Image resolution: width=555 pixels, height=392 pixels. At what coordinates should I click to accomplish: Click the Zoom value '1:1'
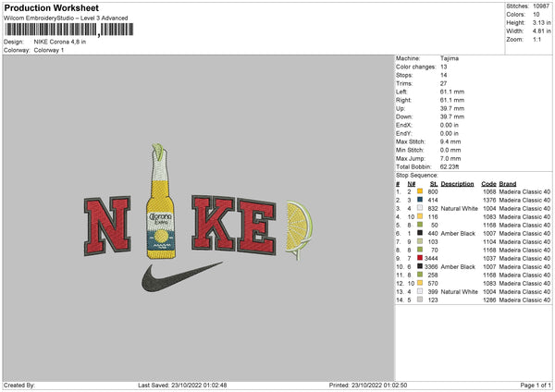(x=536, y=40)
